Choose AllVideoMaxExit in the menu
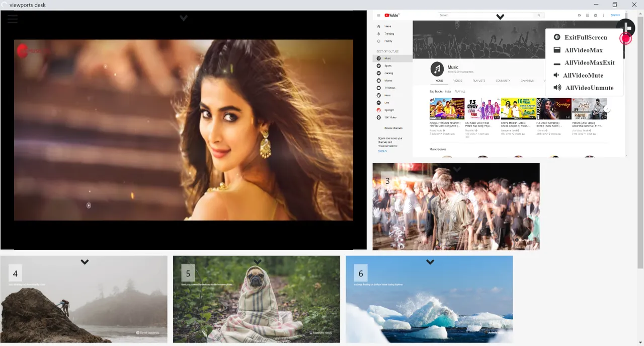Screen dimensions: 644x346 coord(584,63)
